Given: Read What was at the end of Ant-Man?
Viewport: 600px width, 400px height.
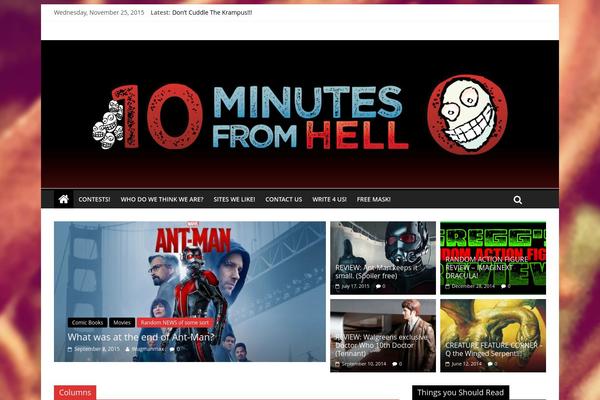Looking at the screenshot, I should click(141, 337).
